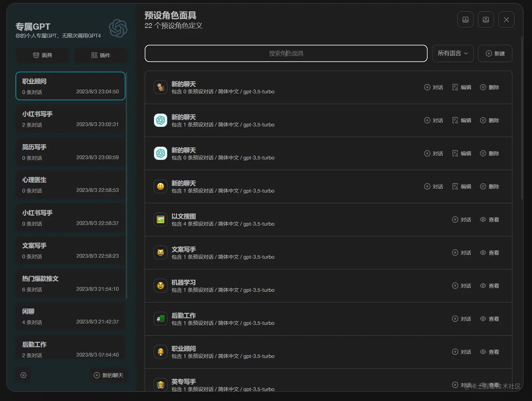Open the 所有语言 language dropdown

point(452,53)
